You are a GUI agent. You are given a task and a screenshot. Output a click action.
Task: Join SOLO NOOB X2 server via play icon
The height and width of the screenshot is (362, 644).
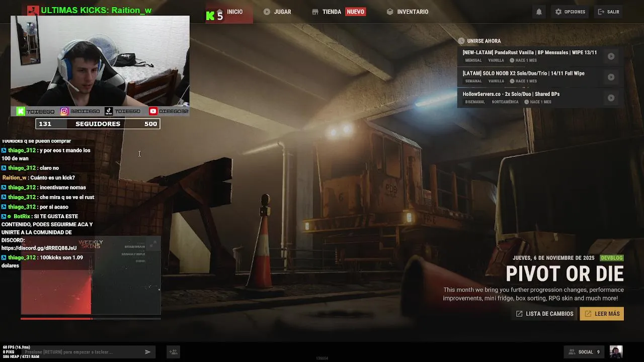click(x=611, y=77)
